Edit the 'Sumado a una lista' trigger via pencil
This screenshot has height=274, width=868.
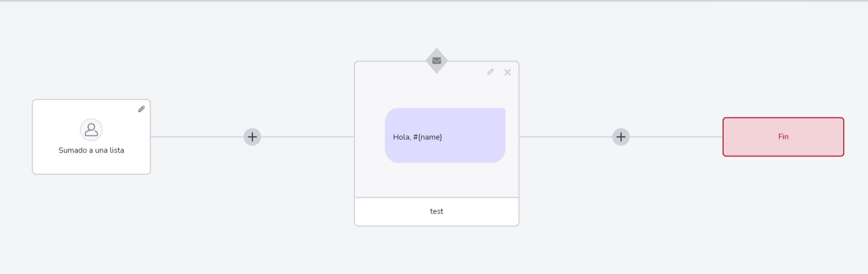coord(141,109)
